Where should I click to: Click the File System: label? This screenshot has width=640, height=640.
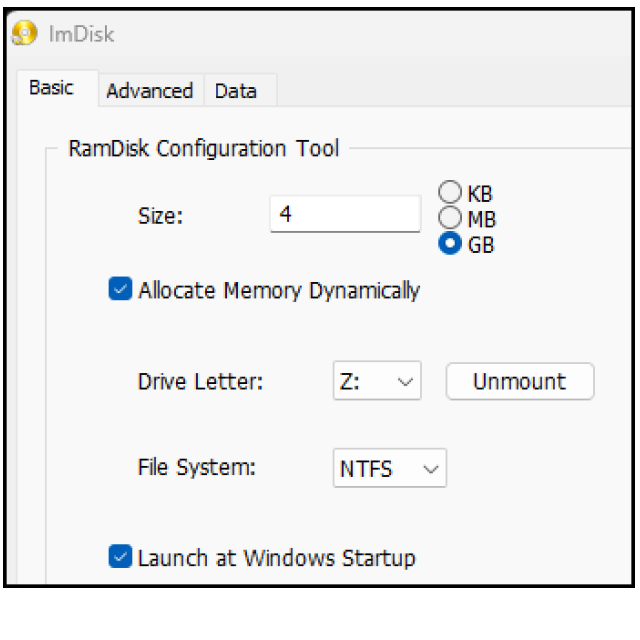pyautogui.click(x=197, y=468)
